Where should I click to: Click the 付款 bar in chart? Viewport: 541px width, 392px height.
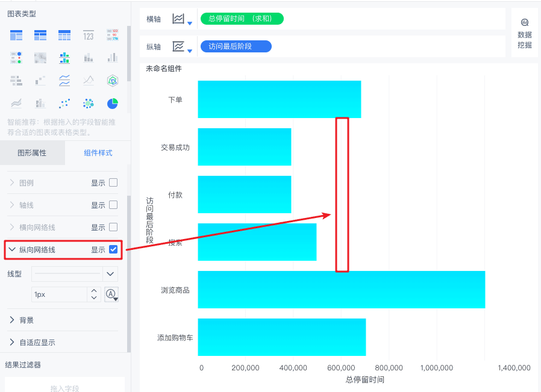245,194
